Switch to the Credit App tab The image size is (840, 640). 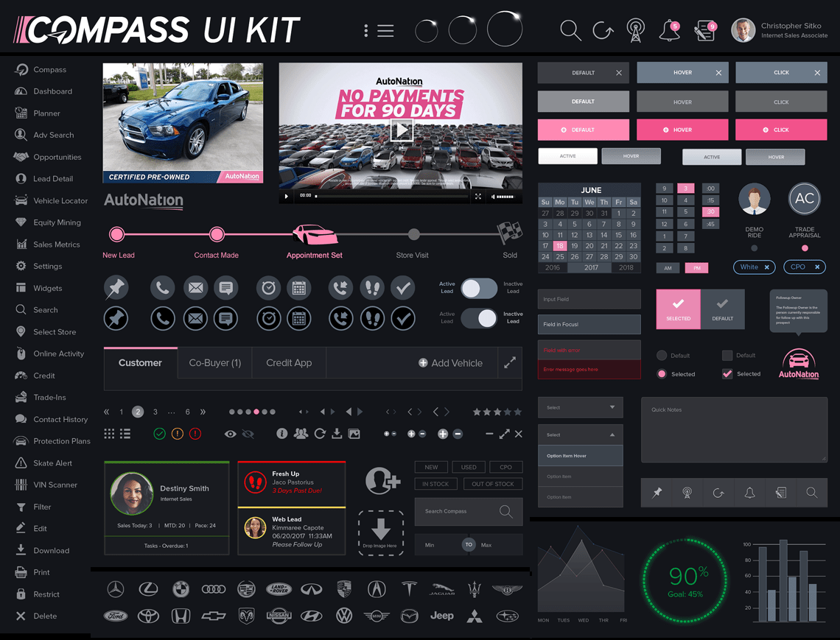click(289, 362)
